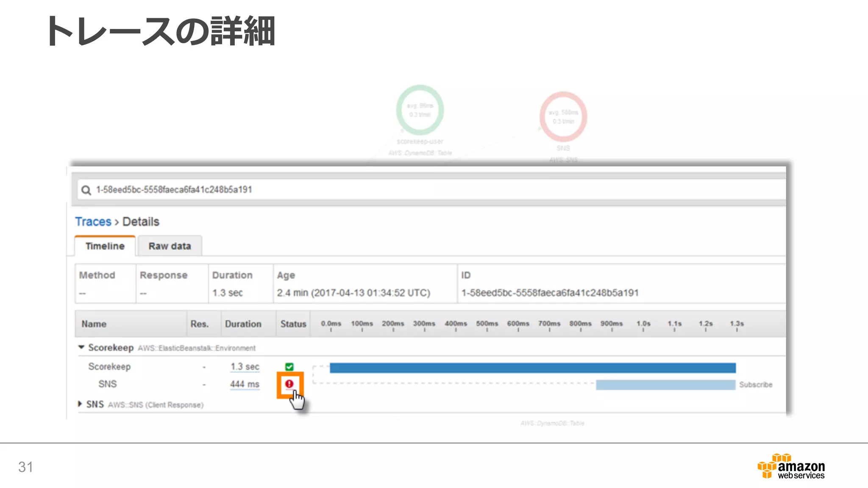Expand the SNS Client Response group
Screen dimensions: 868x488
[80, 404]
